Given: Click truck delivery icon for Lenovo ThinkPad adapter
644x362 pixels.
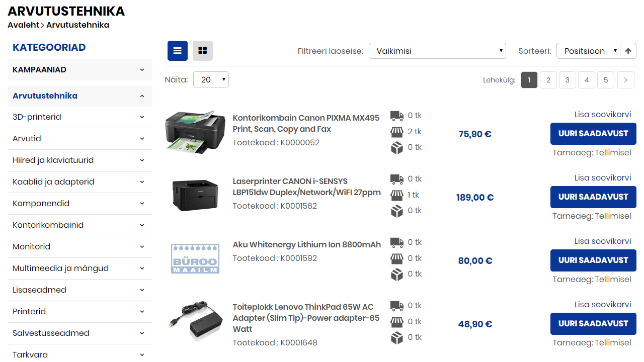Looking at the screenshot, I should [397, 306].
